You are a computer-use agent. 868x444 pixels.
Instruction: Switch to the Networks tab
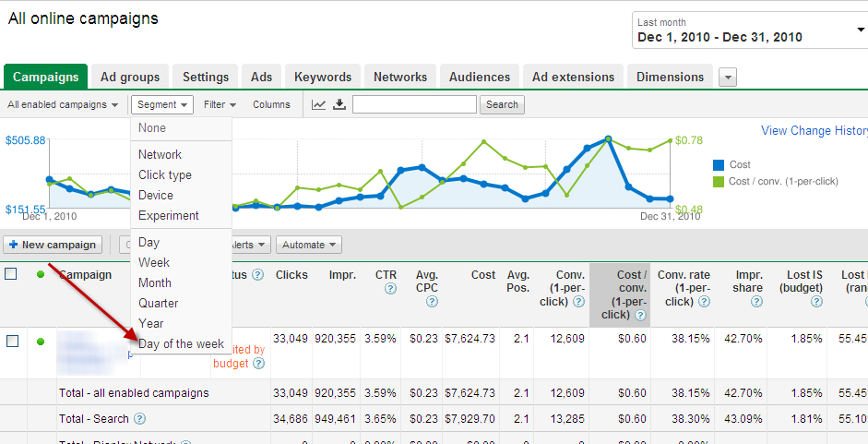point(400,77)
